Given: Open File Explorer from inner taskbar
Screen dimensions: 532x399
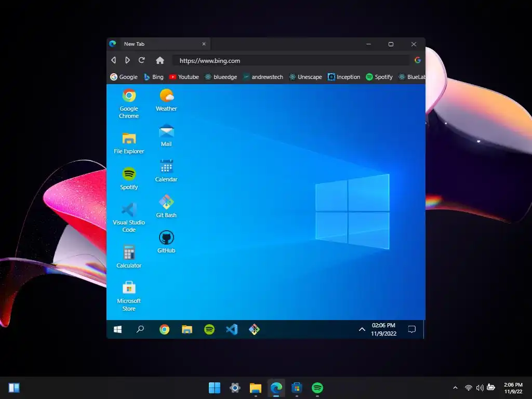Looking at the screenshot, I should click(x=187, y=329).
